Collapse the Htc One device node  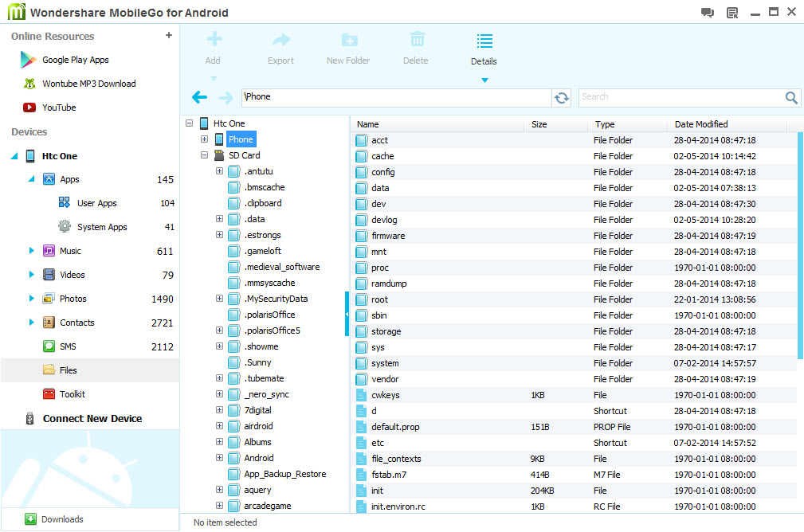(x=14, y=156)
